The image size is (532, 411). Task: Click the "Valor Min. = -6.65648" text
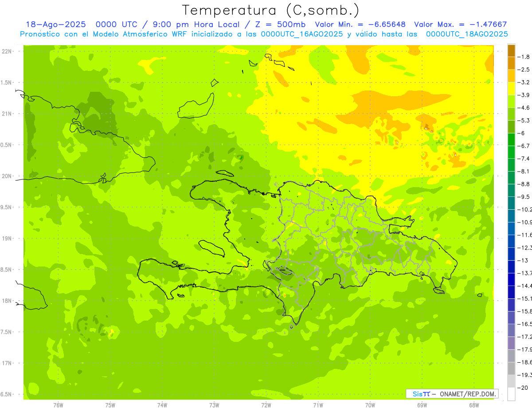point(360,25)
